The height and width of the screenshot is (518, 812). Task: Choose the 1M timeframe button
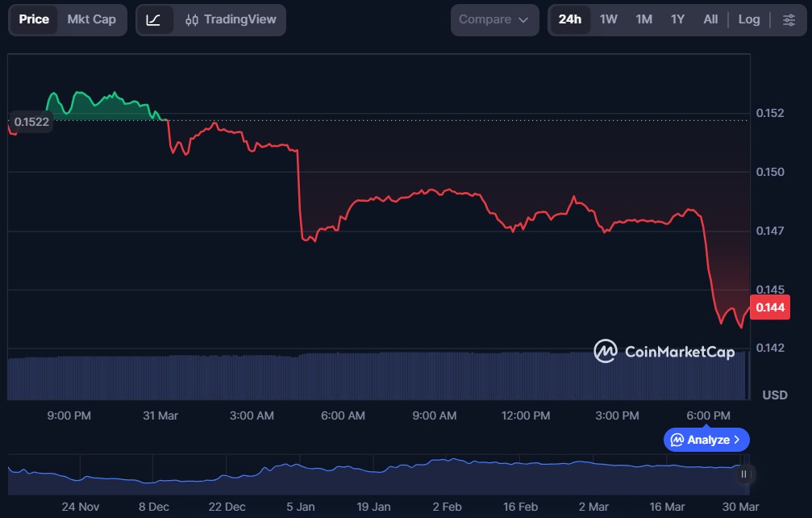click(x=643, y=19)
